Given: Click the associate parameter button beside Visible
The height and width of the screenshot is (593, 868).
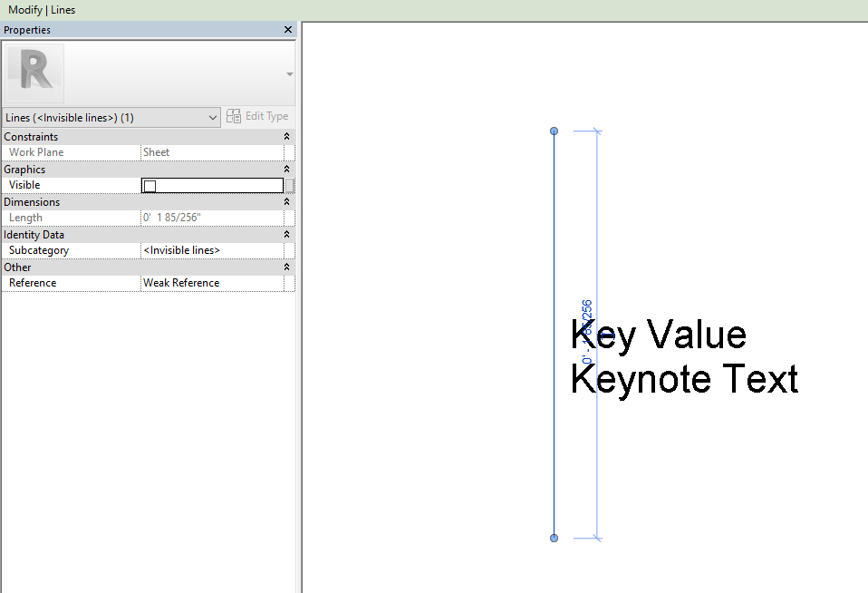Looking at the screenshot, I should pyautogui.click(x=290, y=185).
